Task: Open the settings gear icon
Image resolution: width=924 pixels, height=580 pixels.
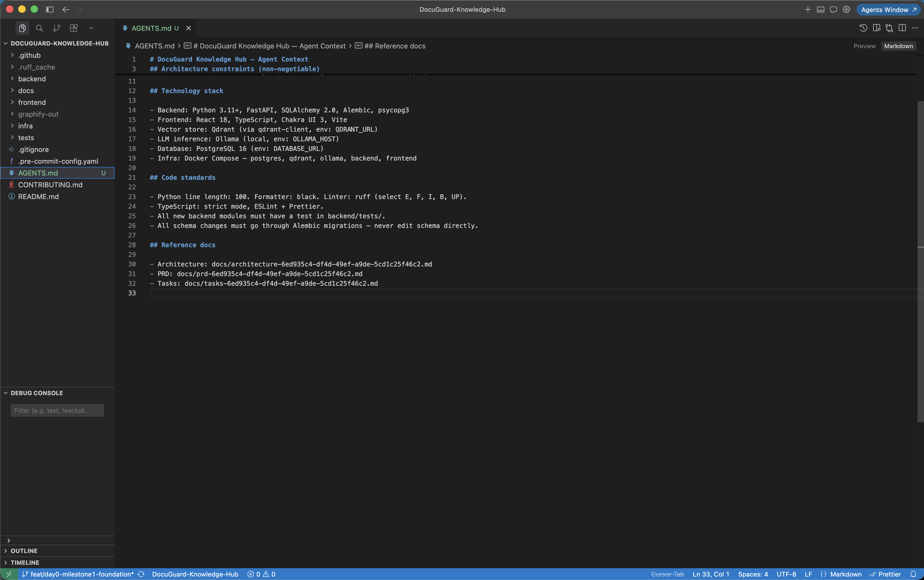Action: click(x=846, y=10)
